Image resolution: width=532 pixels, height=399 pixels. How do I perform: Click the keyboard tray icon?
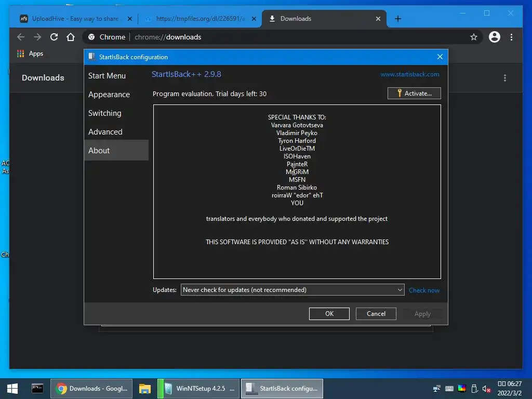449,389
